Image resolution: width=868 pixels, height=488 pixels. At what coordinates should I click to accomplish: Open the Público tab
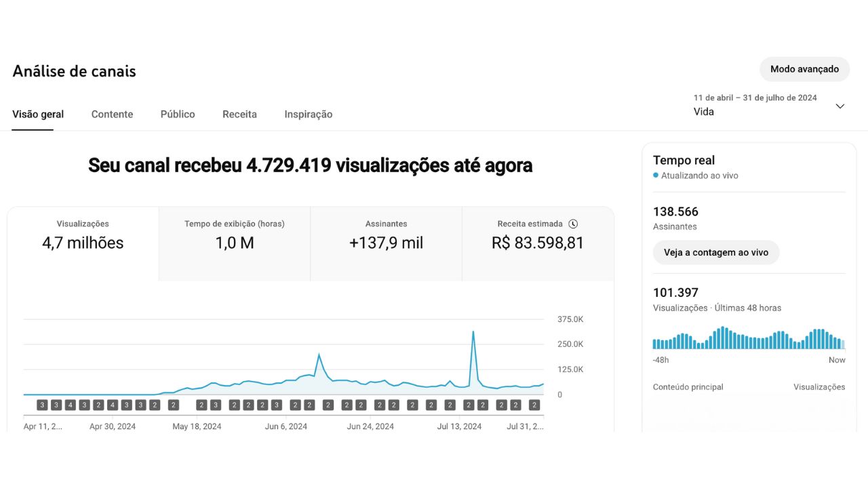point(178,115)
